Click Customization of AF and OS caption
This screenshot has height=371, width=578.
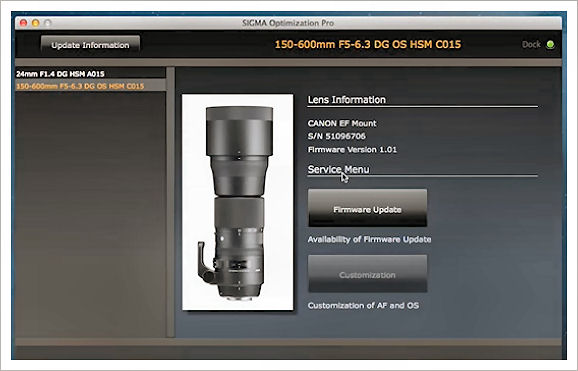(363, 305)
